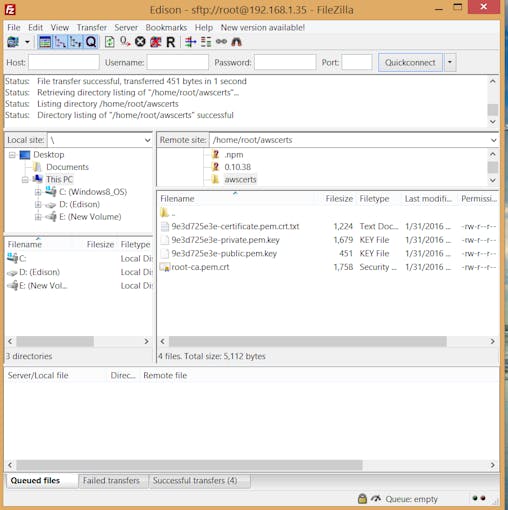508x510 pixels.
Task: Select Documents in local tree
Action: pos(67,167)
